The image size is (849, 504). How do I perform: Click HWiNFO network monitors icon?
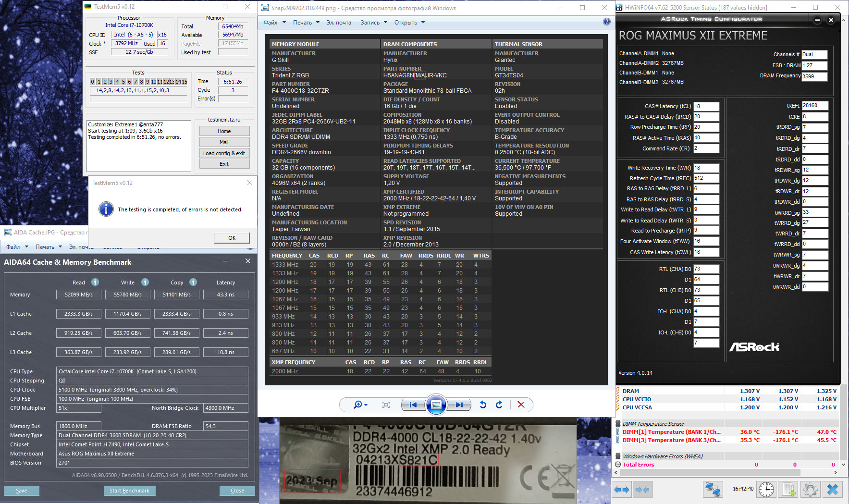click(x=713, y=490)
